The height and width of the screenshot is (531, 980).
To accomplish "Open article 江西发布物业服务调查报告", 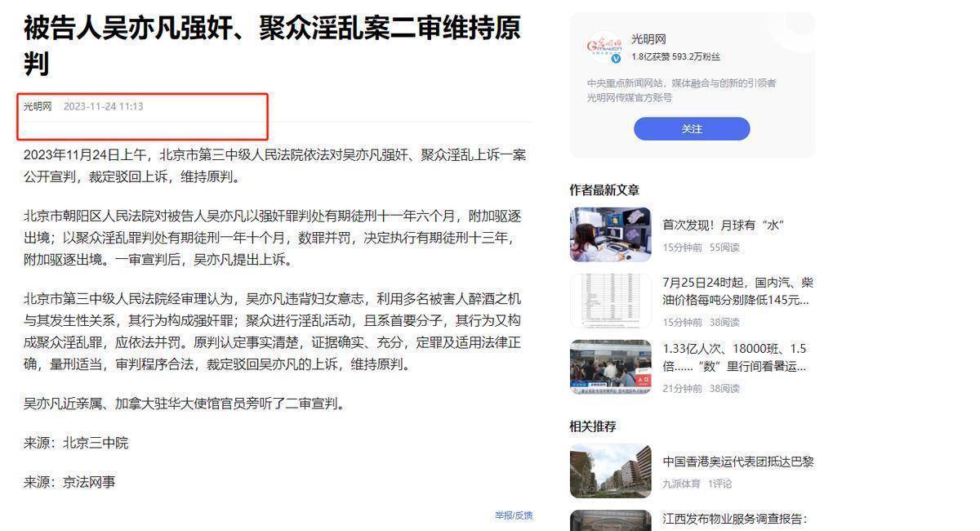I will (x=734, y=519).
